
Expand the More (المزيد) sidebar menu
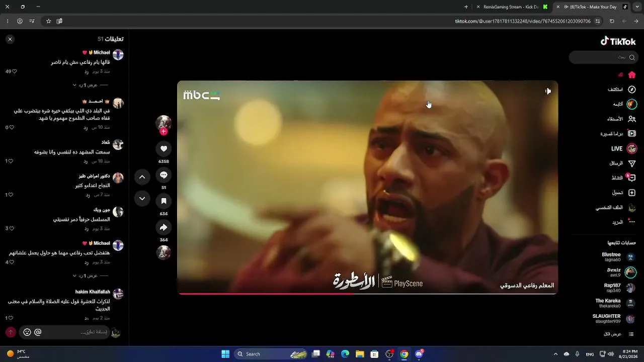click(x=624, y=222)
